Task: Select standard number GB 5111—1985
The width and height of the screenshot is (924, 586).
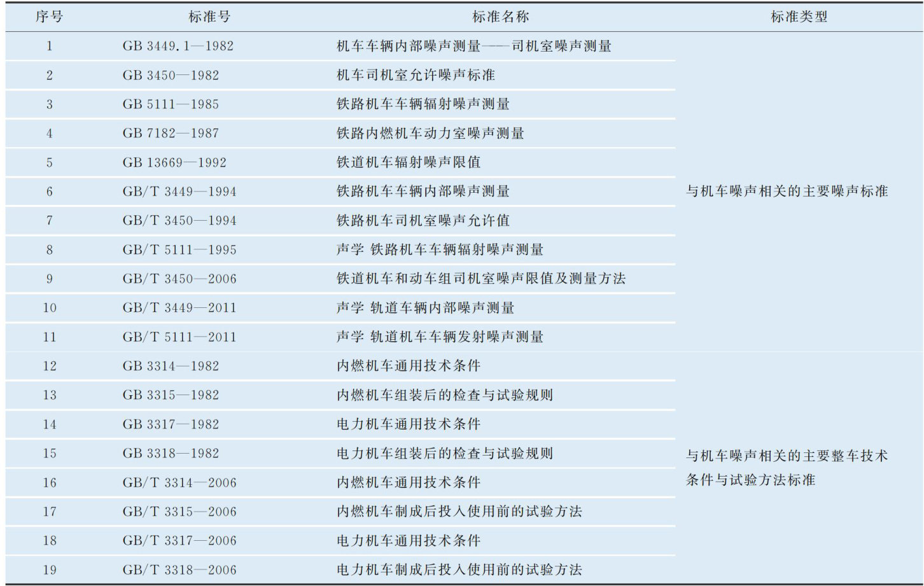Action: click(x=171, y=104)
